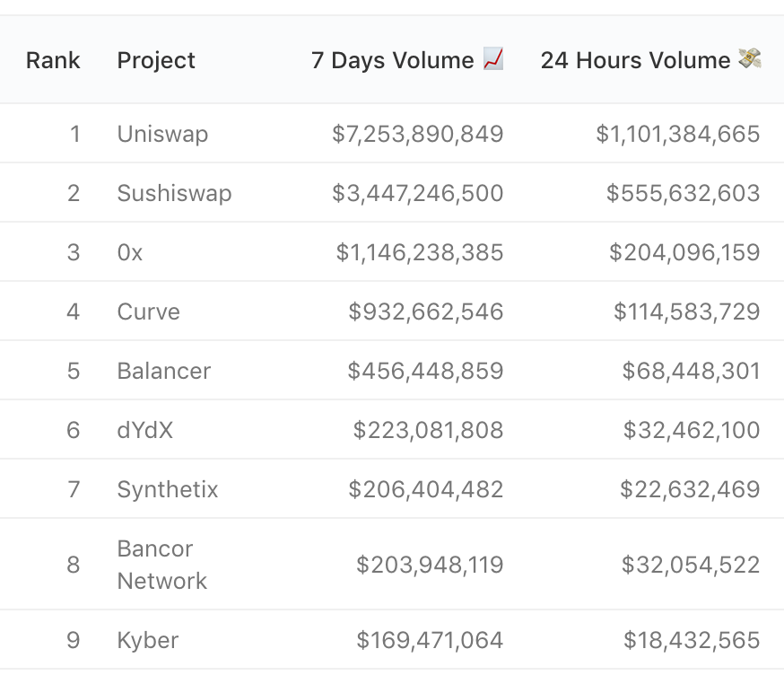Click rank number 5 in Balancer row
This screenshot has height=684, width=784.
(74, 371)
